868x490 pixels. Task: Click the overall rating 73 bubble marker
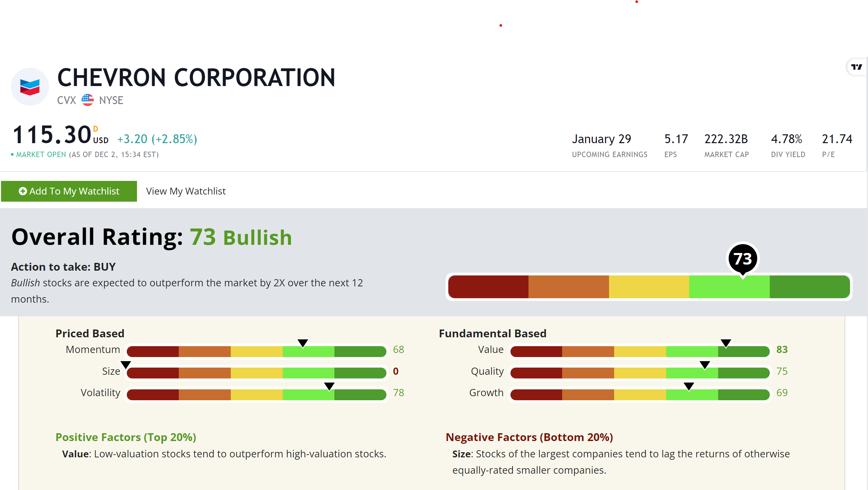(x=743, y=259)
